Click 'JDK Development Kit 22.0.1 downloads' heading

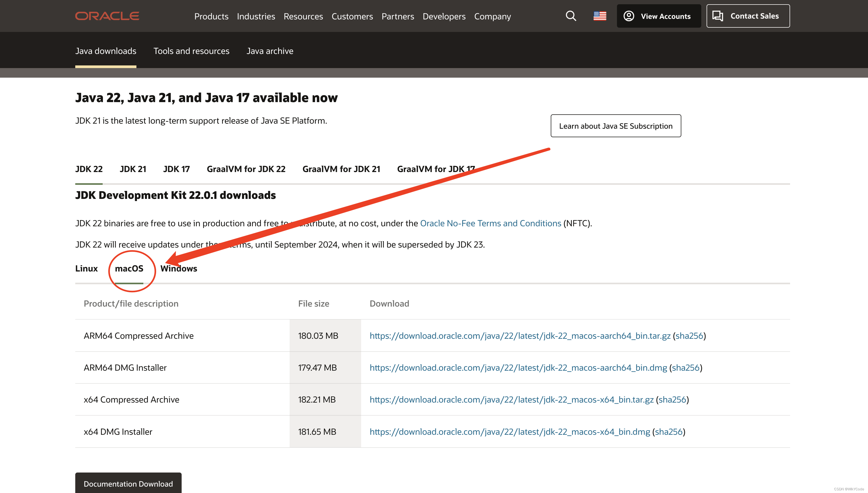click(x=175, y=195)
